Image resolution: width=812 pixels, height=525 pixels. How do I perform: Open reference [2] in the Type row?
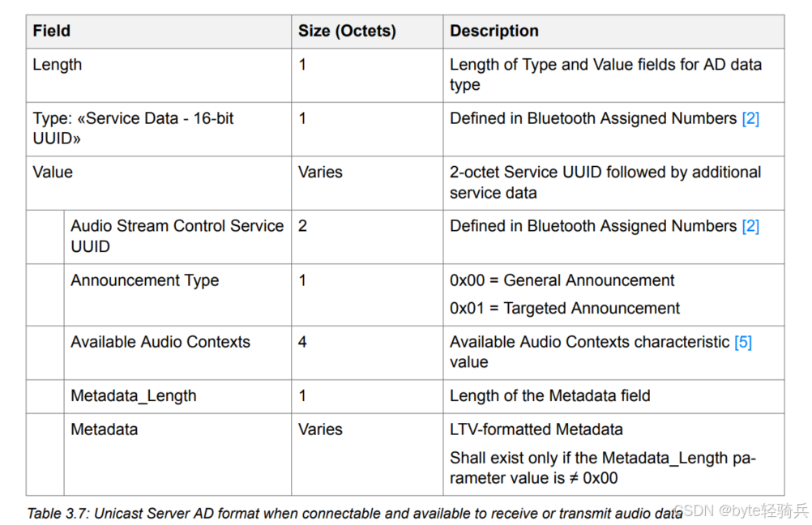point(750,118)
